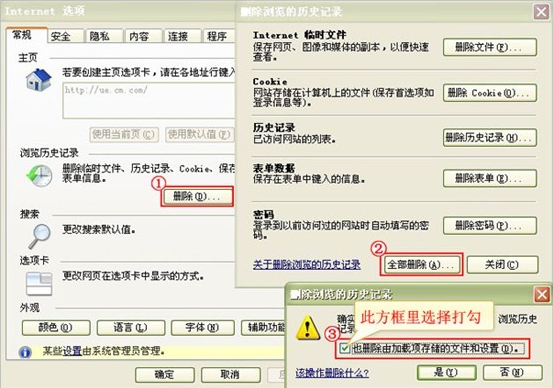Click the 关闭(C) button
Viewport: 553px width, 388px height.
tap(503, 265)
